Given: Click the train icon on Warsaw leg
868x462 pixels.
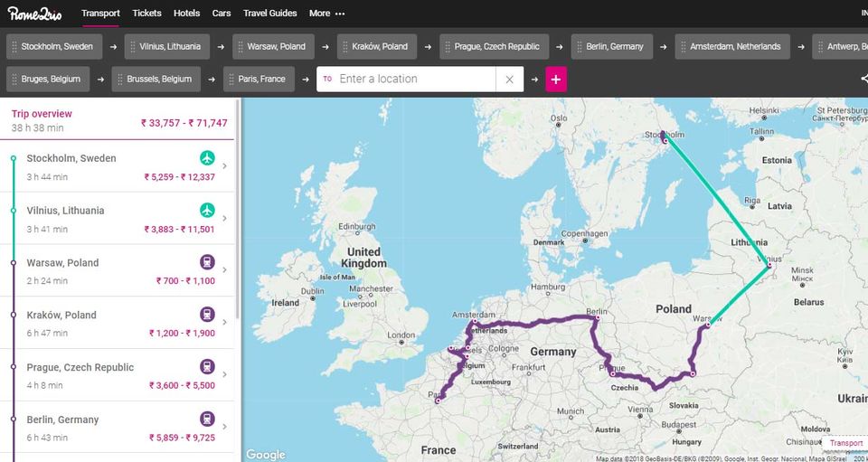Looking at the screenshot, I should (208, 262).
